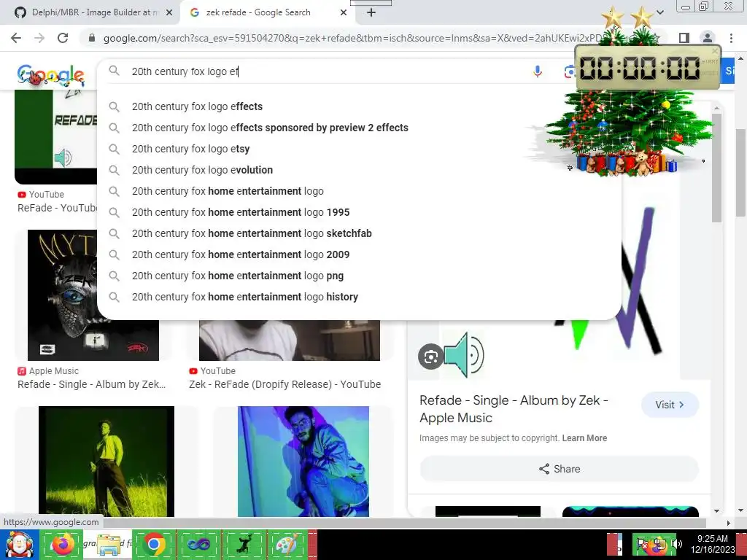Image resolution: width=747 pixels, height=560 pixels.
Task: Close the Delphi/MBR Image Builder tab
Action: point(169,12)
